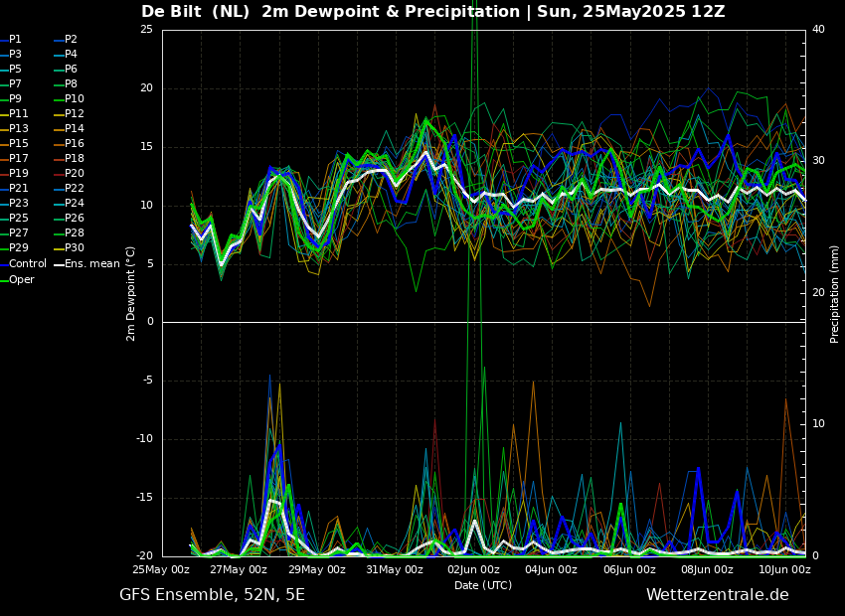This screenshot has height=616, width=845.
Task: Select the P15 legend entry
Action: click(19, 144)
